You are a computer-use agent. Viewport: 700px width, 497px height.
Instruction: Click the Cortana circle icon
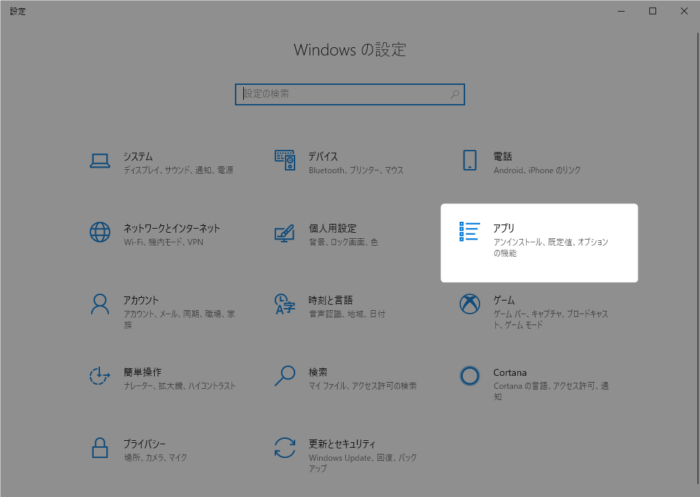469,376
